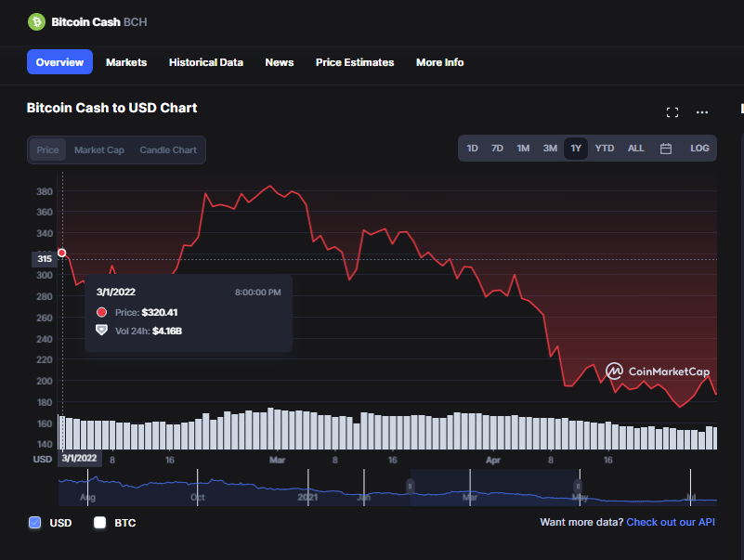Viewport: 744px width, 560px height.
Task: Open the Markets tab
Action: [126, 62]
